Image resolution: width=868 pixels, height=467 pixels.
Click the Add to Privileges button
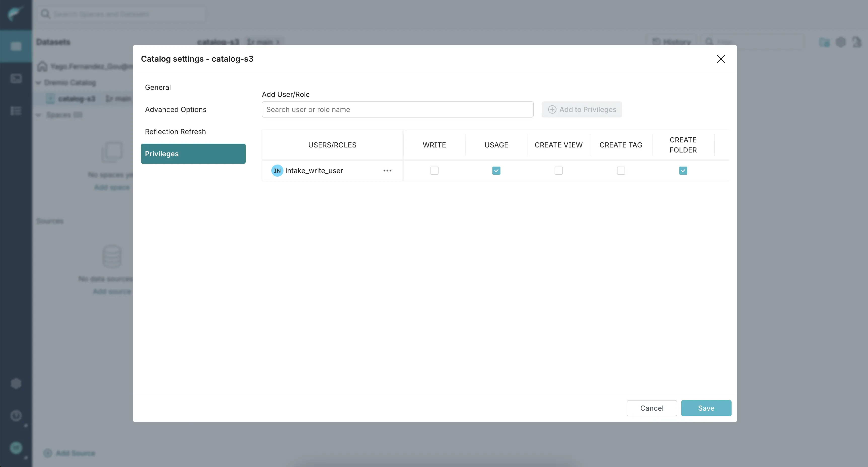click(582, 109)
